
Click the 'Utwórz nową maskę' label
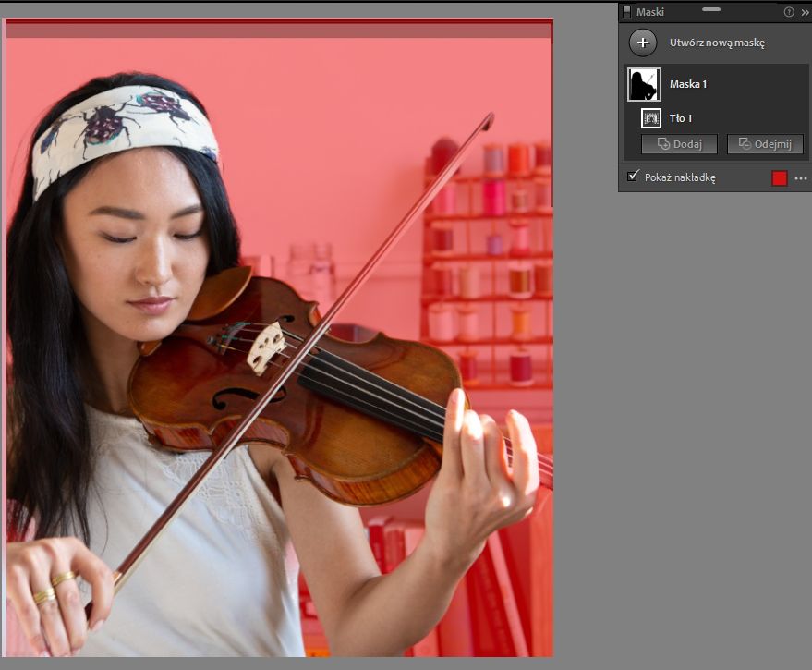717,43
